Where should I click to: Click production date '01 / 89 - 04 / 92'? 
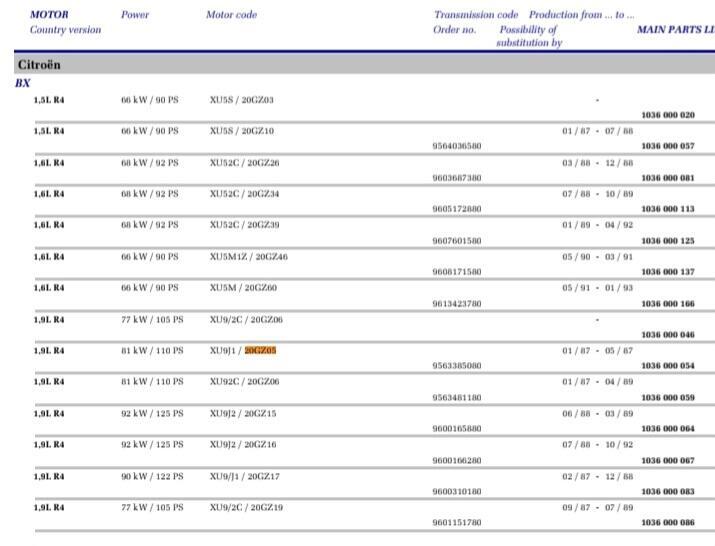[598, 225]
